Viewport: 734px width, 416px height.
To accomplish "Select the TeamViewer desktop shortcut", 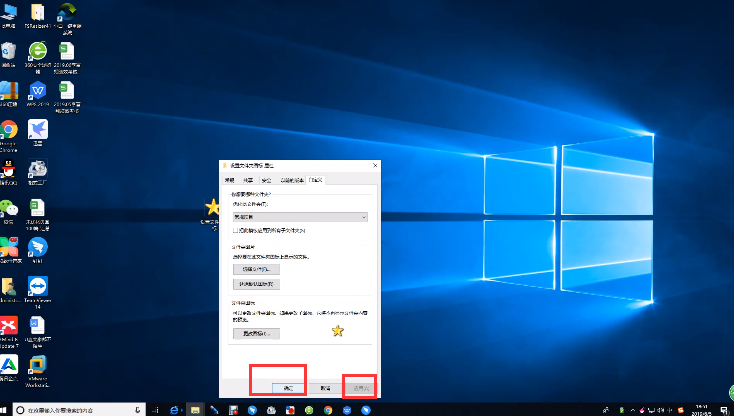I will (x=40, y=287).
